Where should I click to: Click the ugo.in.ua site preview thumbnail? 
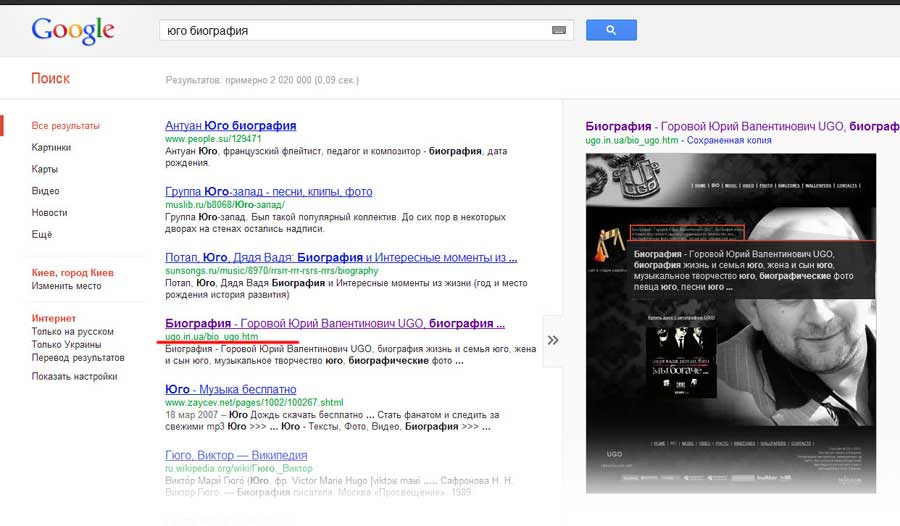pos(731,323)
